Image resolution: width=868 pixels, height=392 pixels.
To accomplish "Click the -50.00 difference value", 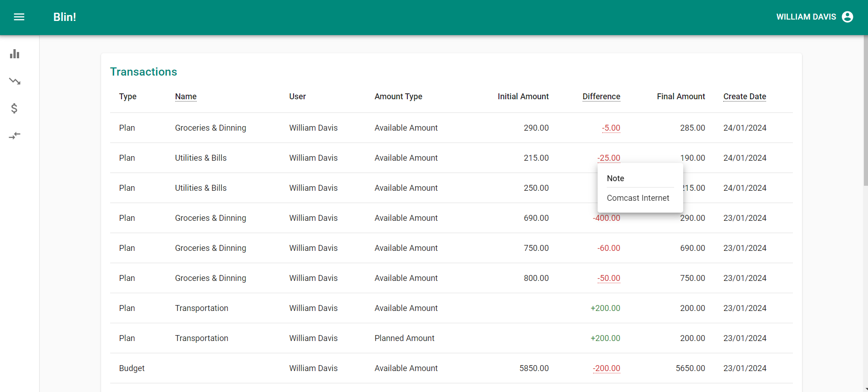I will tap(609, 278).
